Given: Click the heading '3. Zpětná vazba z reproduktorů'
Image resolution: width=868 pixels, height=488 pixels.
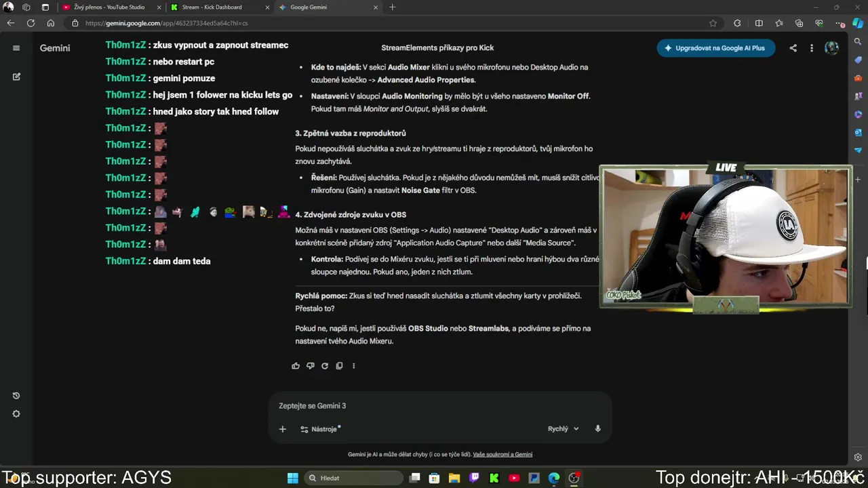Looking at the screenshot, I should (x=351, y=134).
